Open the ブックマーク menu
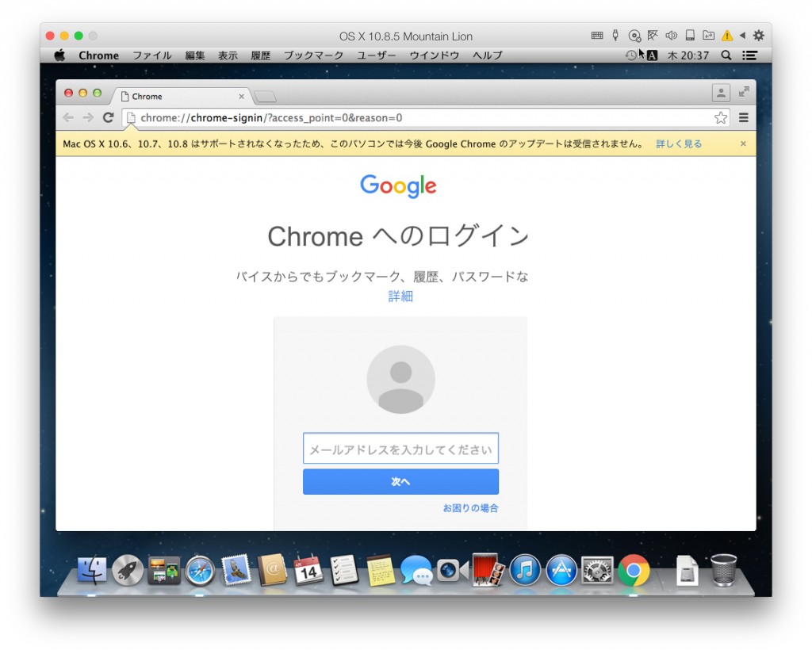Image resolution: width=812 pixels, height=654 pixels. (x=313, y=55)
